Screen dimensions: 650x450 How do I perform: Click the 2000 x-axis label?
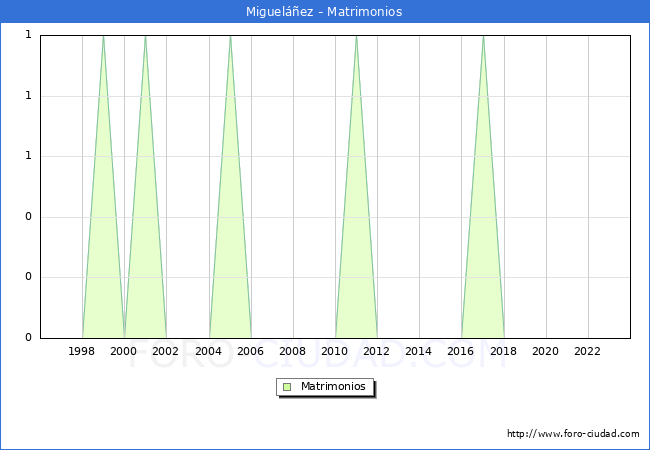[x=124, y=351]
